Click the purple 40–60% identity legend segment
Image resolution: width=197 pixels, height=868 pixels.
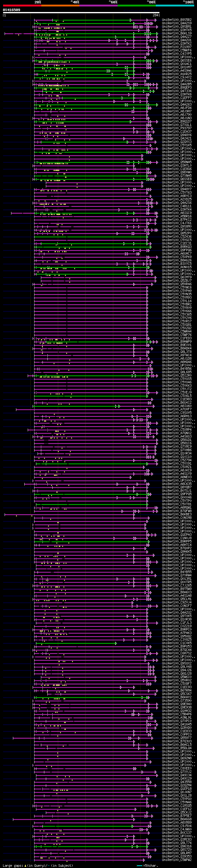coord(98,6)
